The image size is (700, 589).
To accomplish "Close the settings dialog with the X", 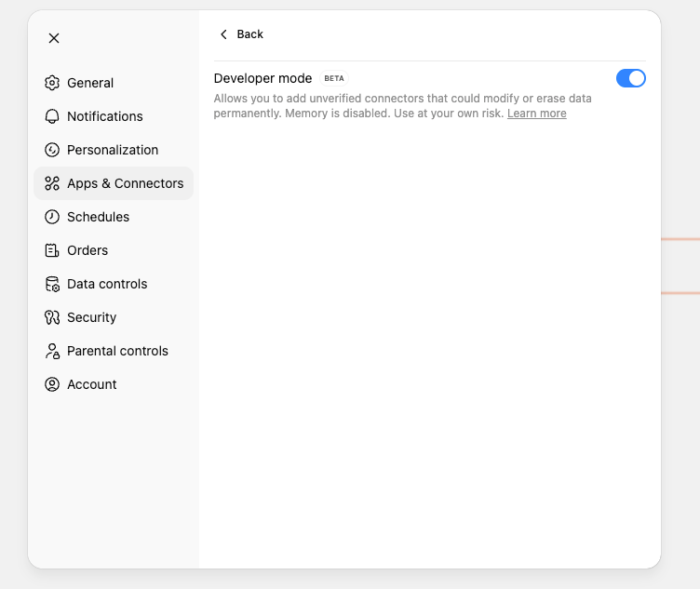I will click(x=54, y=38).
